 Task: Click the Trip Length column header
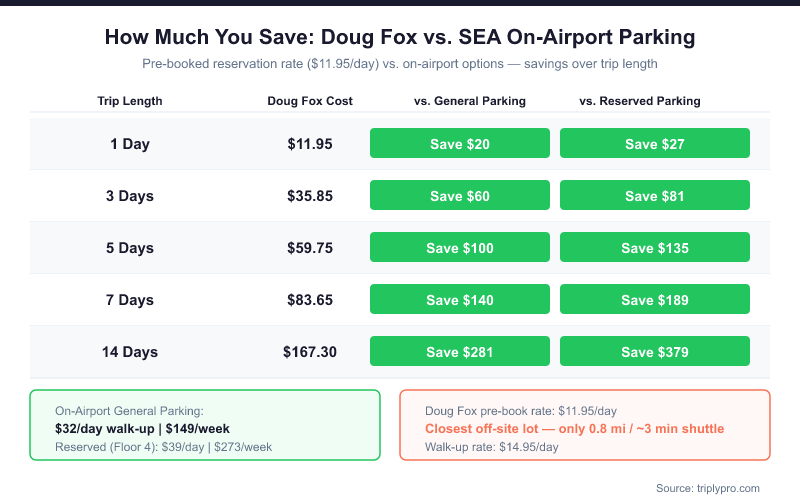coord(130,101)
